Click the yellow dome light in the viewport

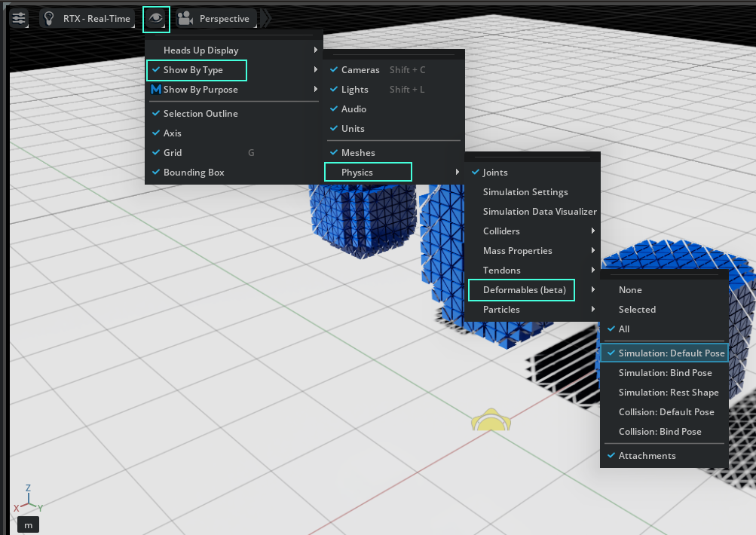[491, 422]
